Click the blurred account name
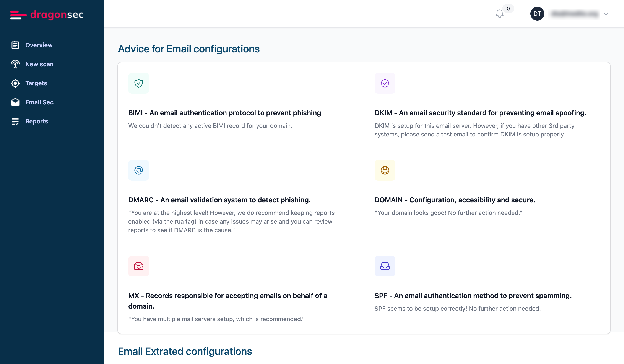The width and height of the screenshot is (624, 364). (x=575, y=14)
